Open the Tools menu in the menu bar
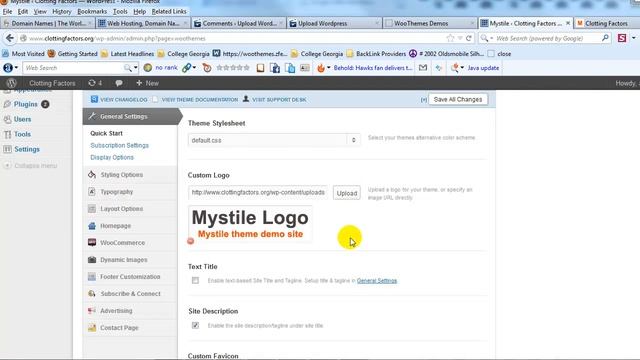 [120, 11]
